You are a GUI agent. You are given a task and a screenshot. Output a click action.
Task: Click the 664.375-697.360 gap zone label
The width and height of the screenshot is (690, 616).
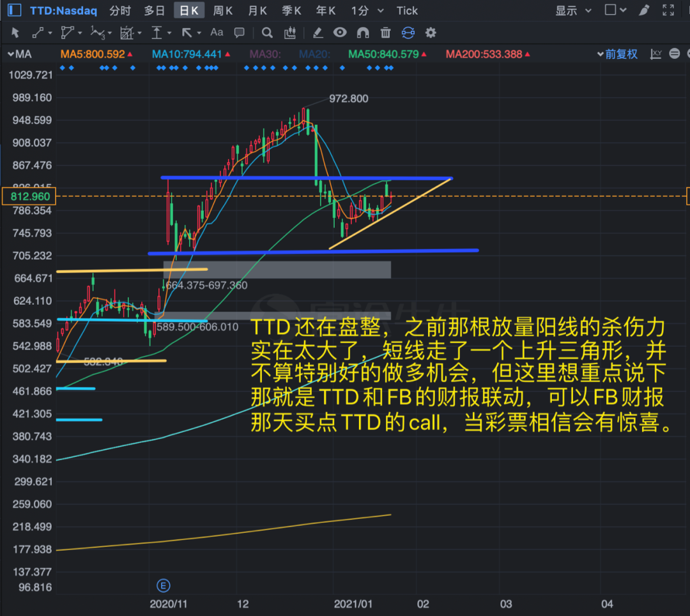[206, 285]
